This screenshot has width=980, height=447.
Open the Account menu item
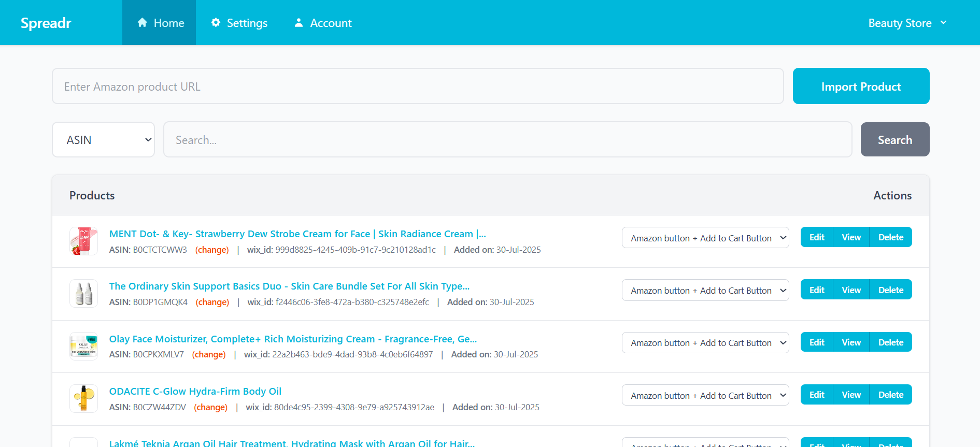(x=323, y=23)
